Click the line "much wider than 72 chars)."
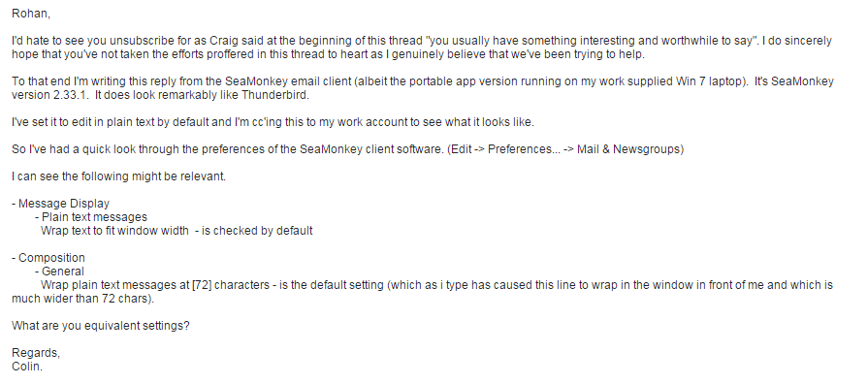Viewport: 868px width, 384px height. pyautogui.click(x=83, y=299)
